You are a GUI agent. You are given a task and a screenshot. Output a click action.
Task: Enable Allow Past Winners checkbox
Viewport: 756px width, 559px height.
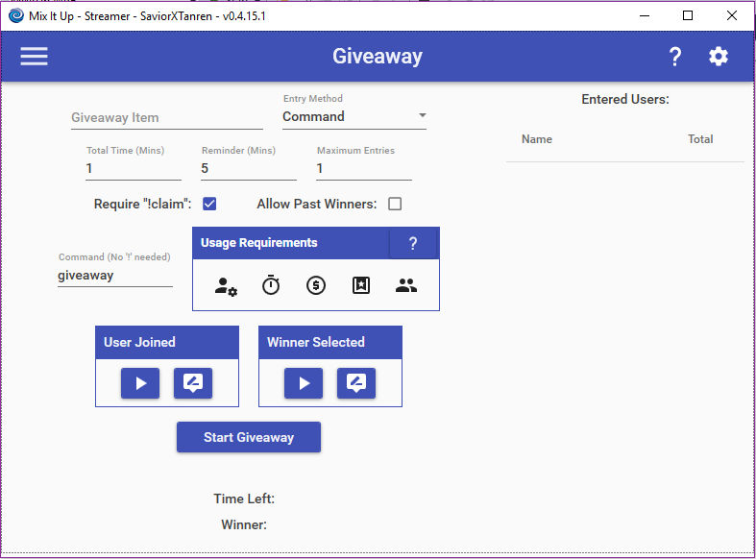pyautogui.click(x=395, y=204)
